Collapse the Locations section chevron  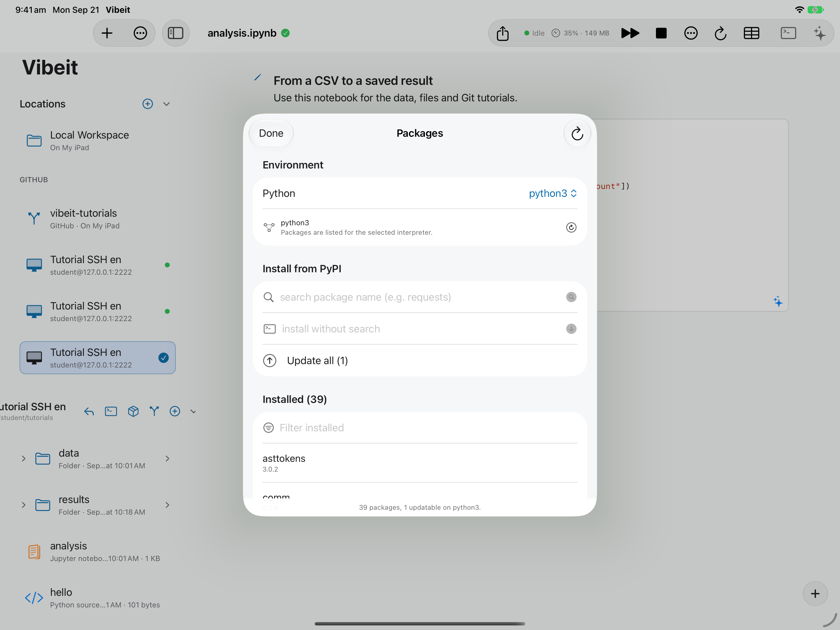(x=166, y=104)
